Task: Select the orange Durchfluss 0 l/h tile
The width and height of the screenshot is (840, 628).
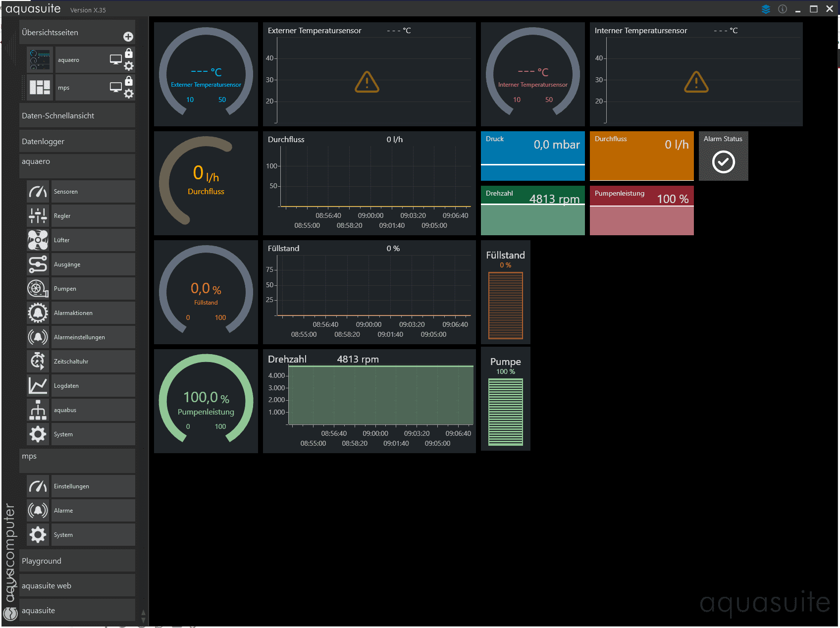Action: coord(642,156)
